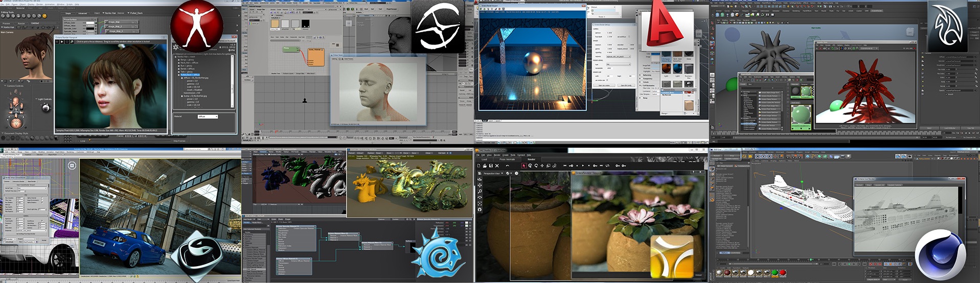Click the pause icon on the Maya shelf
Image resolution: width=980 pixels, height=283 pixels.
(x=767, y=15)
